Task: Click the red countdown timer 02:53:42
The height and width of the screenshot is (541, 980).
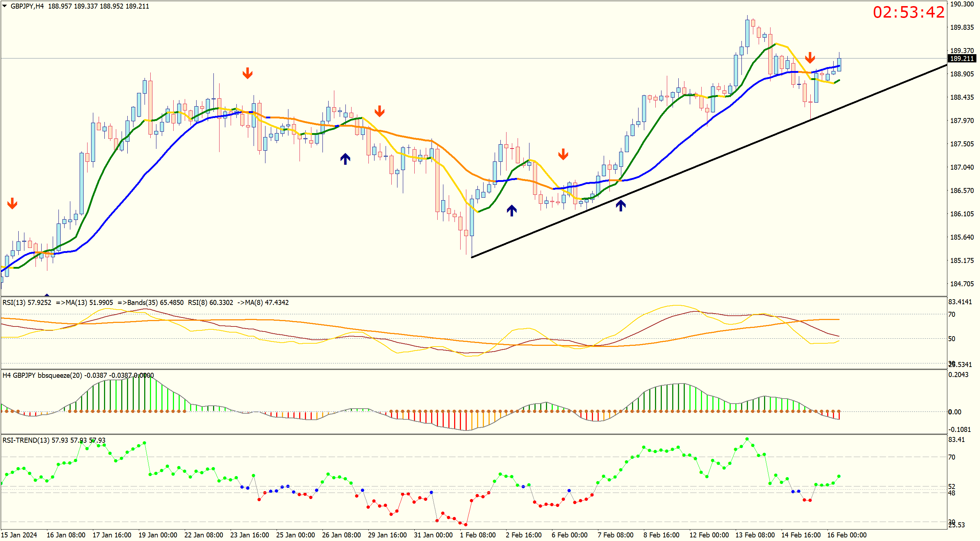Action: 909,12
